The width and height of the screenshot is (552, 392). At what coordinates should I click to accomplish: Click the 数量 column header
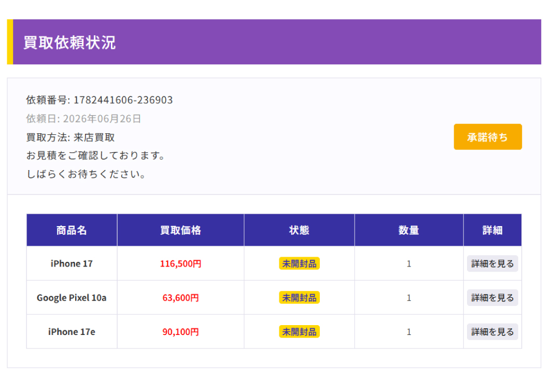coord(409,230)
